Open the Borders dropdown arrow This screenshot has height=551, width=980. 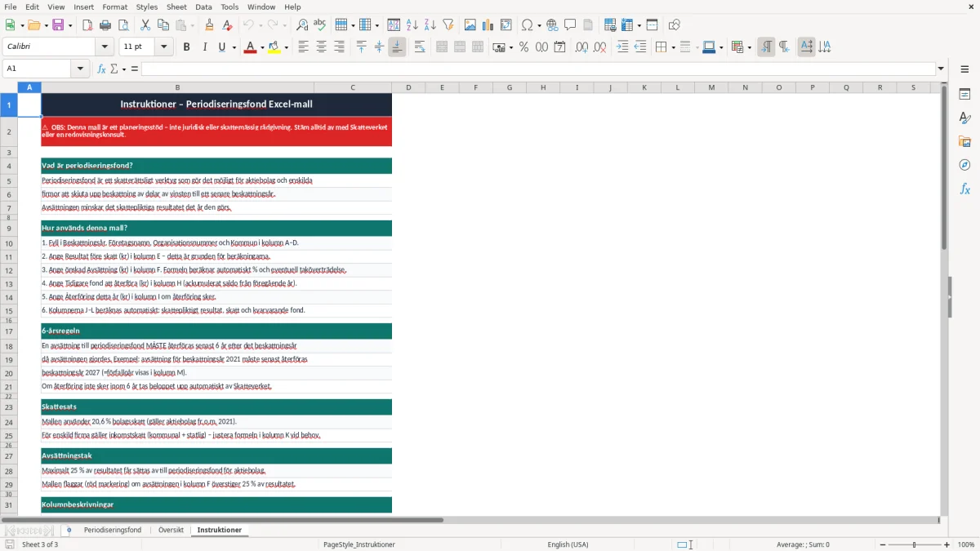tap(672, 47)
